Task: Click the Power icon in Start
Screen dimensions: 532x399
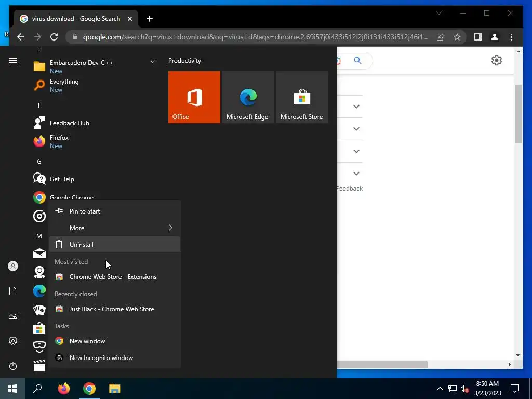Action: [13, 366]
